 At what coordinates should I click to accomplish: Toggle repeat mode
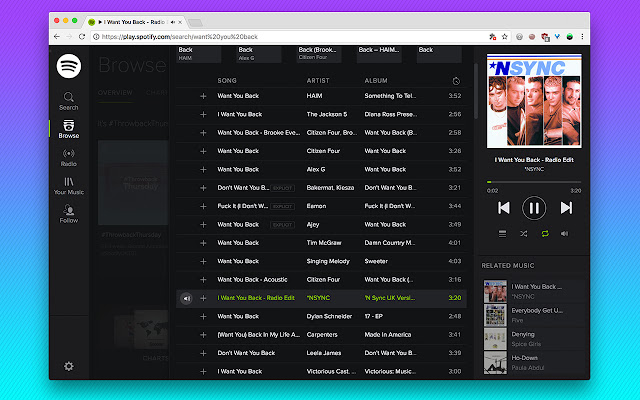tap(545, 233)
